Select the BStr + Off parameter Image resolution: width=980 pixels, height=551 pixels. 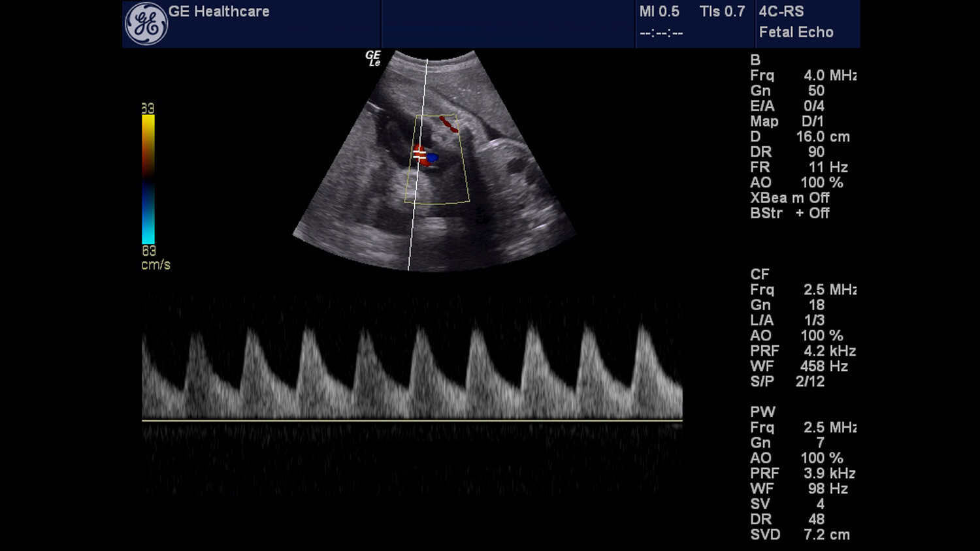pos(790,213)
